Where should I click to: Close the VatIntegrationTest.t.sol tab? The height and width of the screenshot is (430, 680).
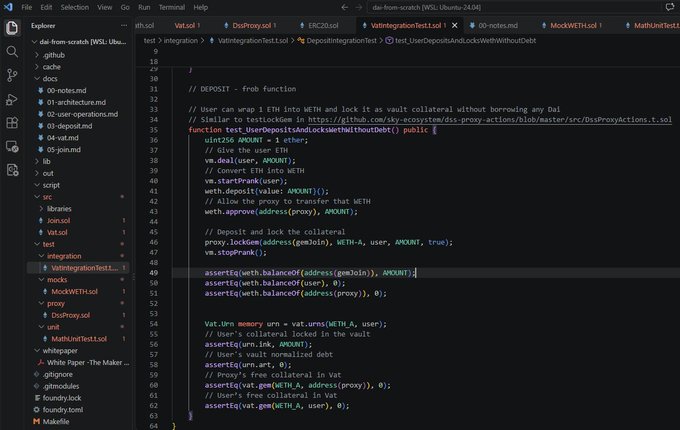pos(454,26)
